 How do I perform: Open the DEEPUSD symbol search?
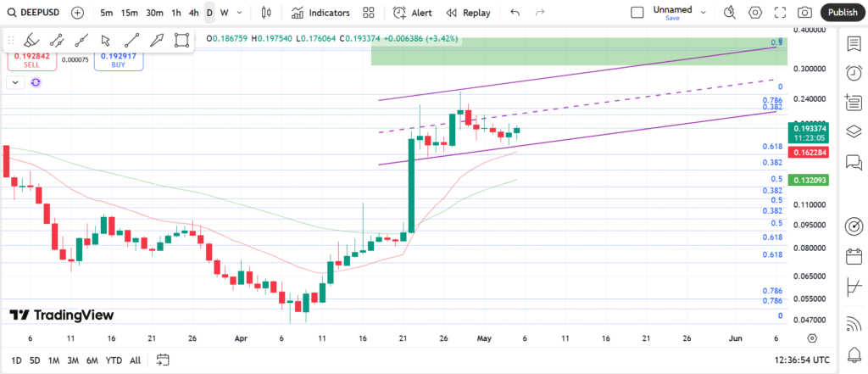coord(34,13)
